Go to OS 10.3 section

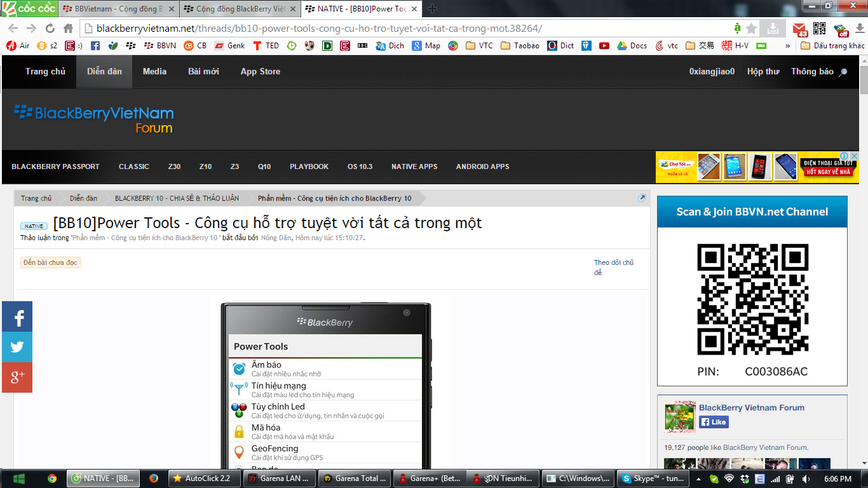360,166
